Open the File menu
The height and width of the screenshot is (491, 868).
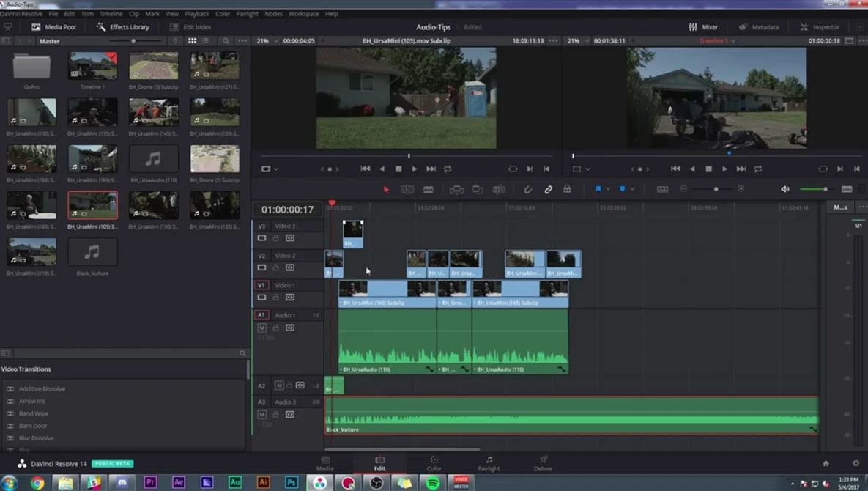(x=53, y=13)
